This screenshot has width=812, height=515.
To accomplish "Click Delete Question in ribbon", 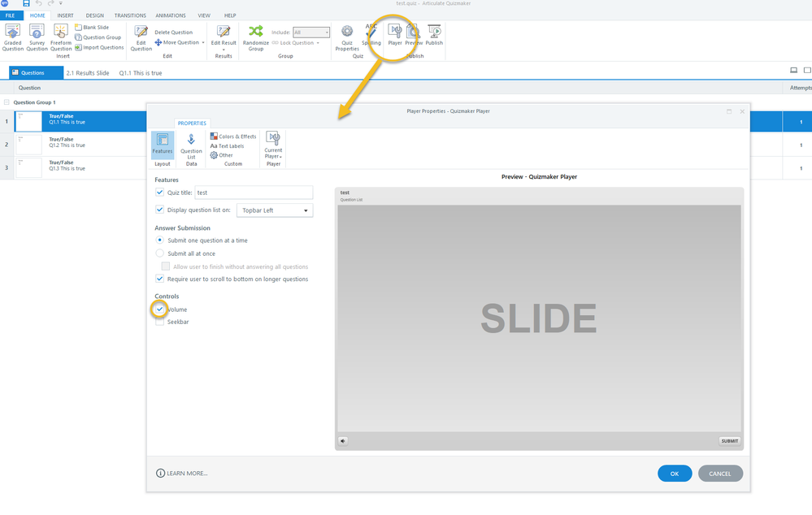I will [x=173, y=32].
